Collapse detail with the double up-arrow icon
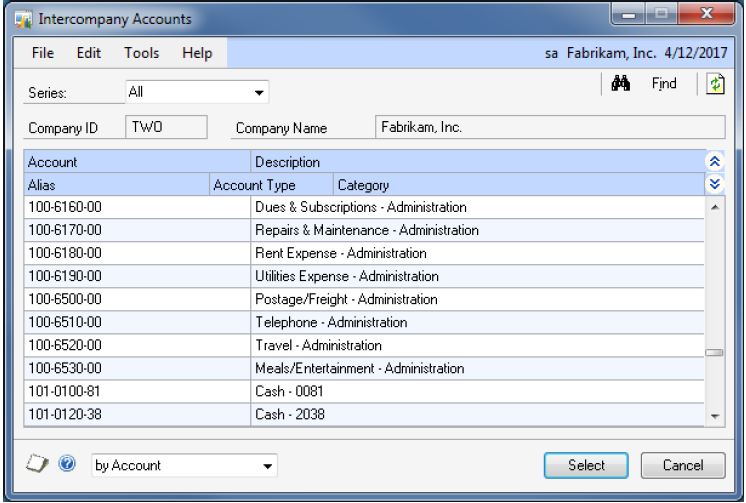 pyautogui.click(x=714, y=161)
